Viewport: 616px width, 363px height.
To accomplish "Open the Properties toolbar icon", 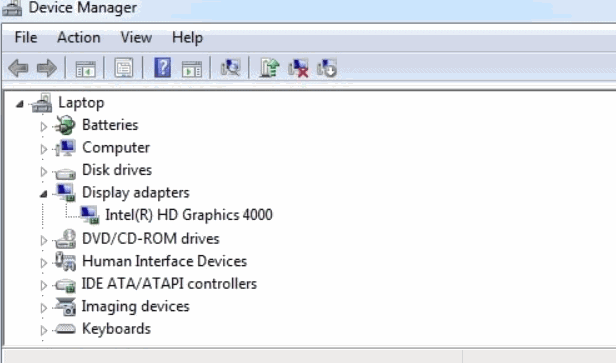I will pyautogui.click(x=124, y=68).
